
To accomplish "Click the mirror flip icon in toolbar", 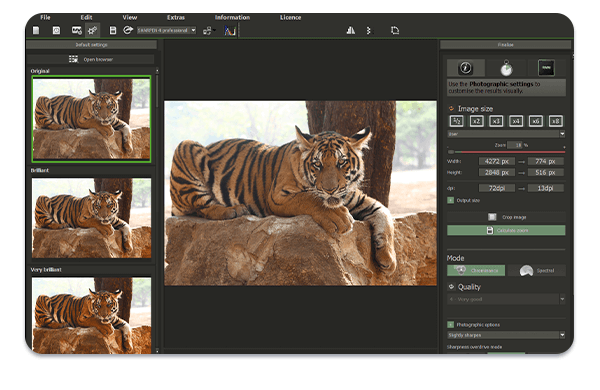I will (351, 30).
